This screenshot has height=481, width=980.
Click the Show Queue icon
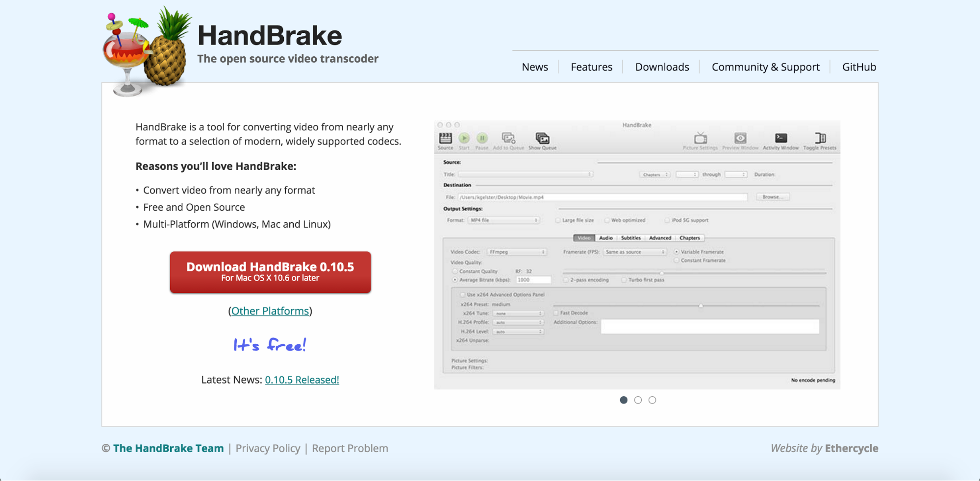click(x=542, y=139)
